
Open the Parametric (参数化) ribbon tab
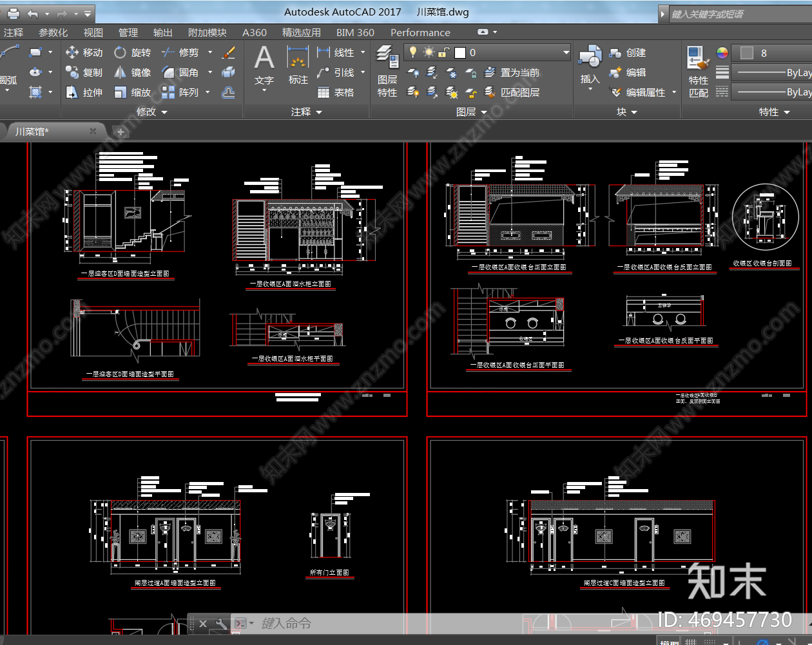[53, 32]
